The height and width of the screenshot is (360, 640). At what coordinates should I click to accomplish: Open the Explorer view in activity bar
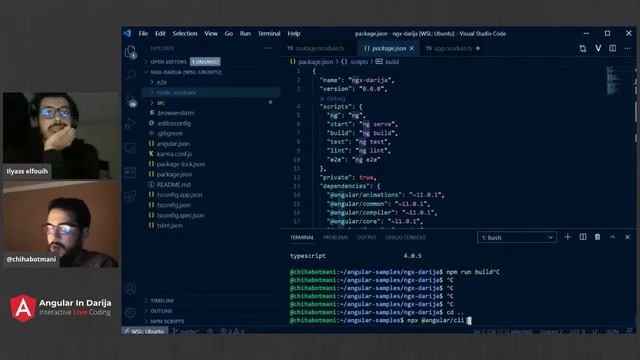131,52
